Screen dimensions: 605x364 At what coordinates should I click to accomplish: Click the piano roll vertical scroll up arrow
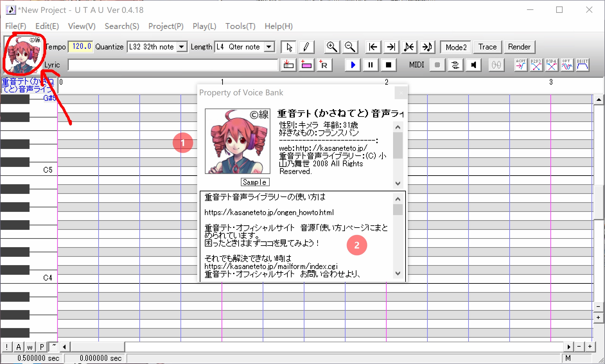coord(599,100)
